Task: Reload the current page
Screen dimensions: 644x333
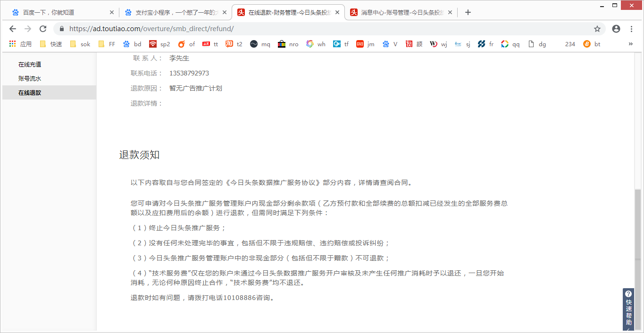Action: pyautogui.click(x=43, y=29)
